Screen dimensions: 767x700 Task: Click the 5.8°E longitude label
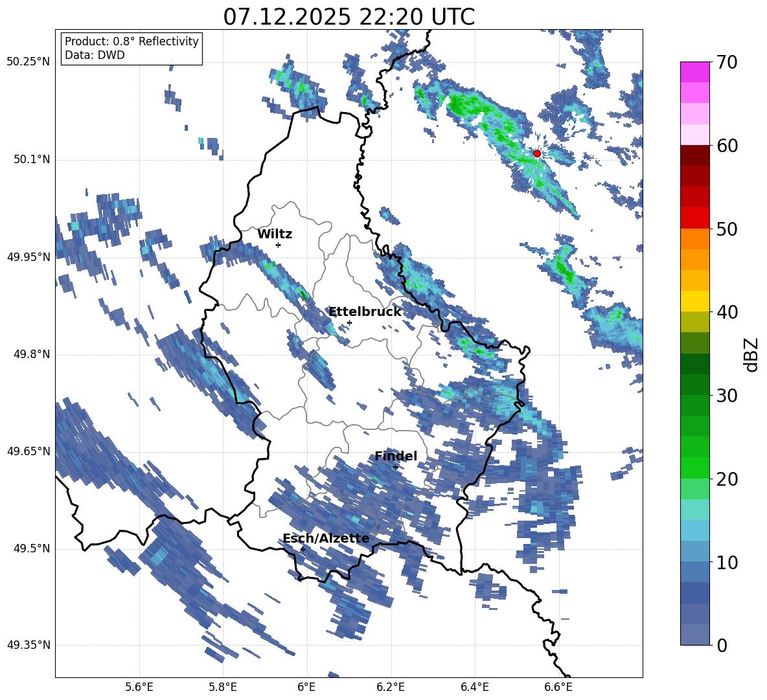click(223, 687)
